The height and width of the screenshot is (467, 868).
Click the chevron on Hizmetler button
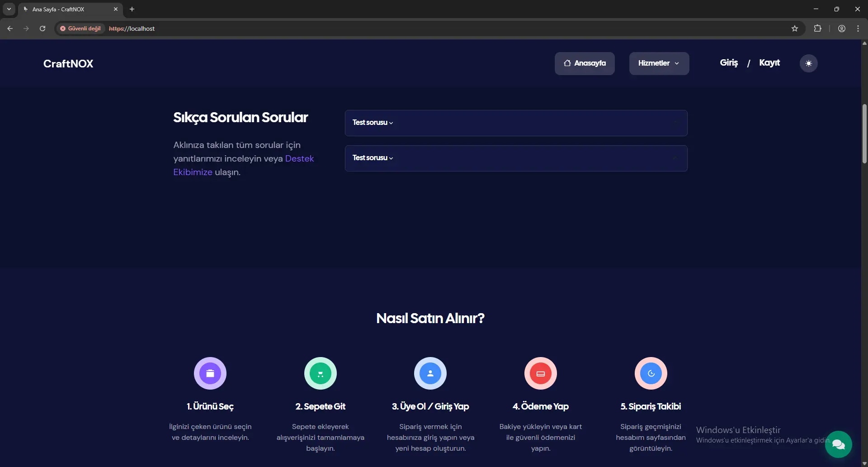tap(677, 63)
